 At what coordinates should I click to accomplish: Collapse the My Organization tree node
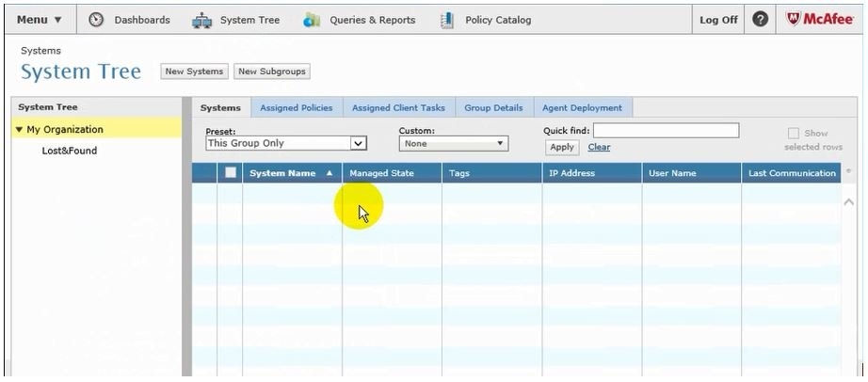pyautogui.click(x=19, y=130)
